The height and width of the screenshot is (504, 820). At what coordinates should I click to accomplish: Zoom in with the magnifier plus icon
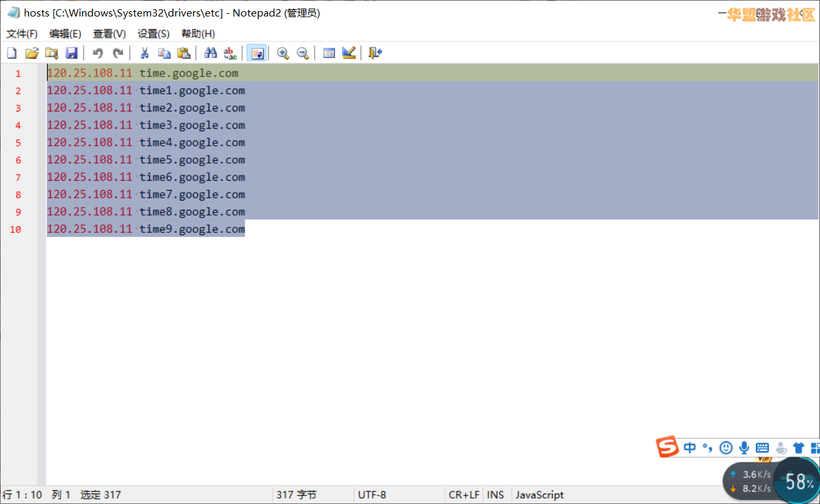coord(283,53)
